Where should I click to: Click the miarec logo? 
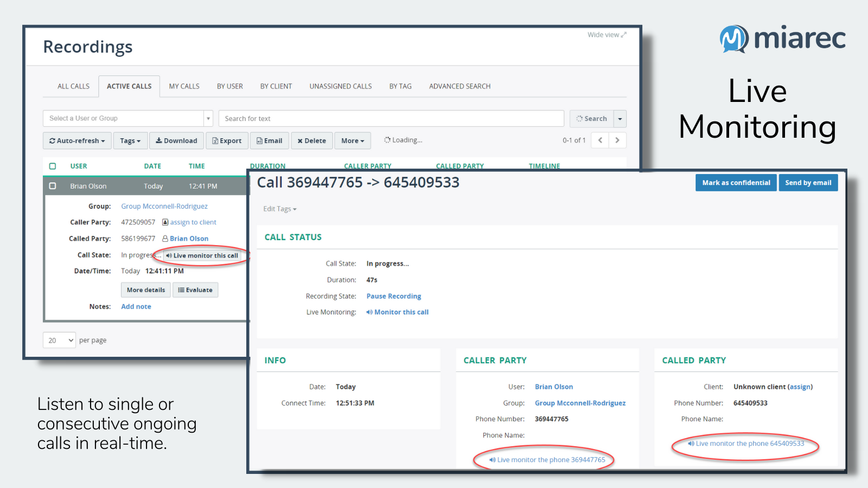(782, 38)
